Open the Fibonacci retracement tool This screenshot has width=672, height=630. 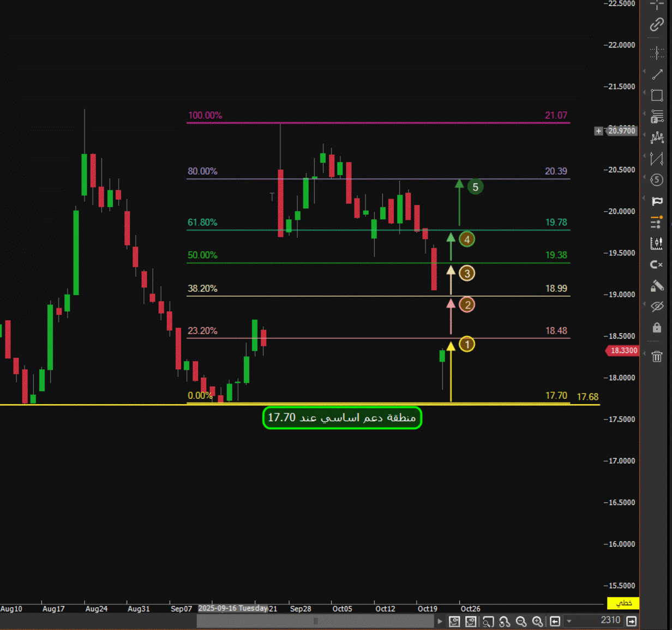[x=657, y=116]
